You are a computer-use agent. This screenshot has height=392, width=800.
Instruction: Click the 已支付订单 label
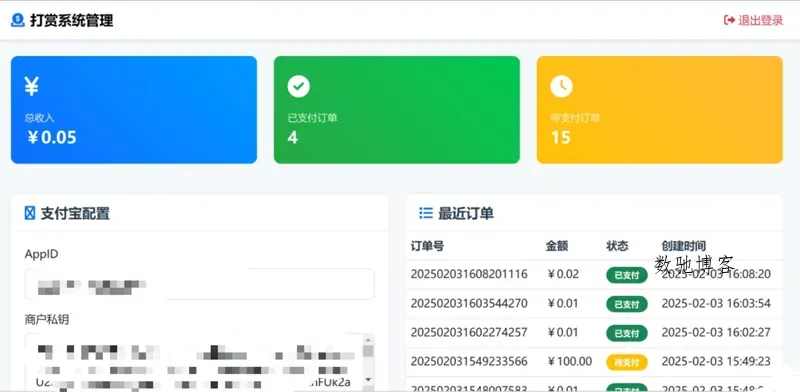tap(312, 118)
